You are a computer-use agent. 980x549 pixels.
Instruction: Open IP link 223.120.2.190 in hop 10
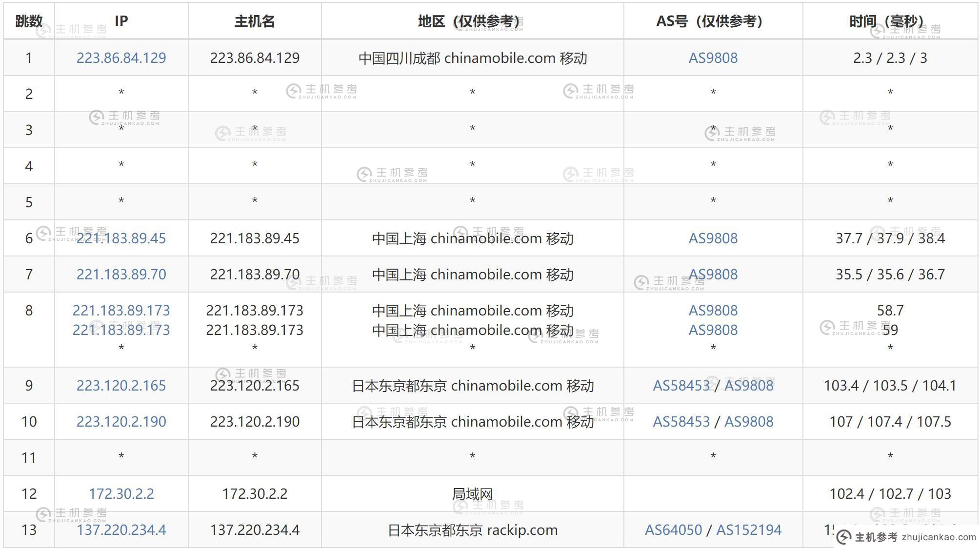[121, 422]
